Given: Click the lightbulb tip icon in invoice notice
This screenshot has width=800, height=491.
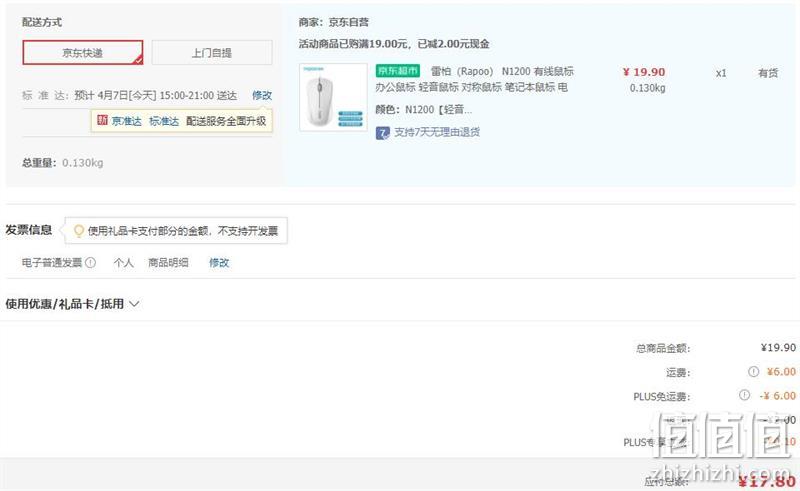Looking at the screenshot, I should (79, 231).
